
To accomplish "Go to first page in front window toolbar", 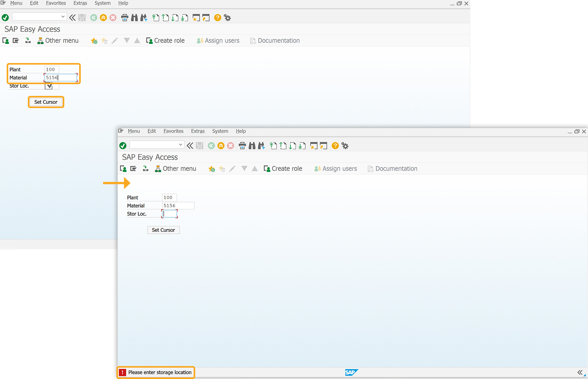I will tap(273, 146).
